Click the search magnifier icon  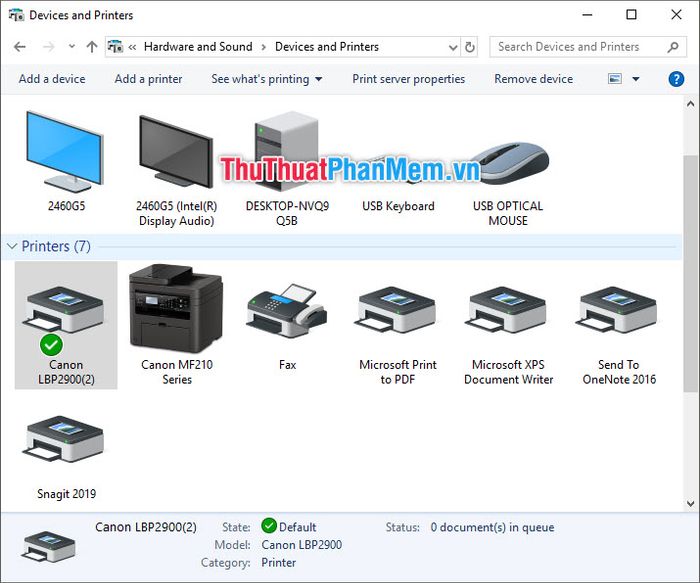pyautogui.click(x=673, y=47)
